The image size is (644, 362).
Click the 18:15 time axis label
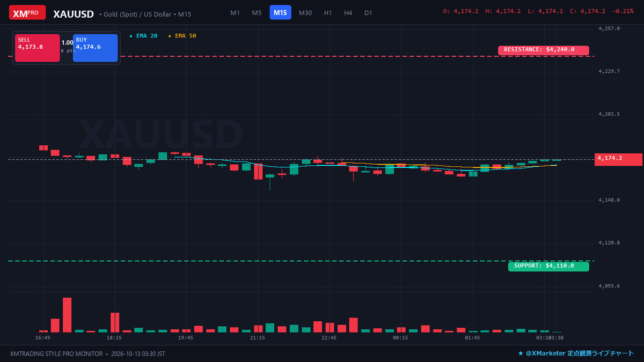click(114, 338)
